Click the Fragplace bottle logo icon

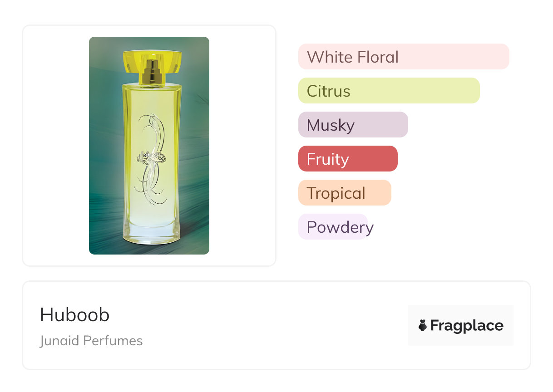423,325
